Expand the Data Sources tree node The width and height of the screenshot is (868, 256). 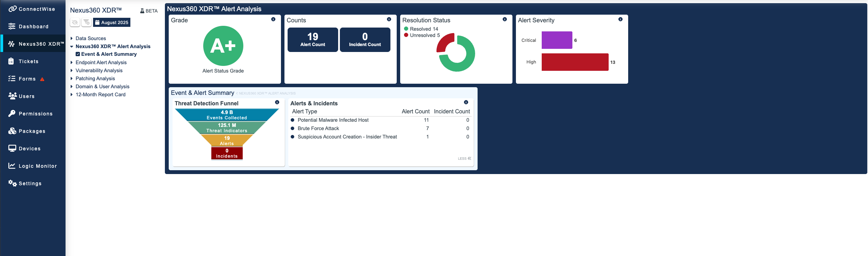point(71,38)
